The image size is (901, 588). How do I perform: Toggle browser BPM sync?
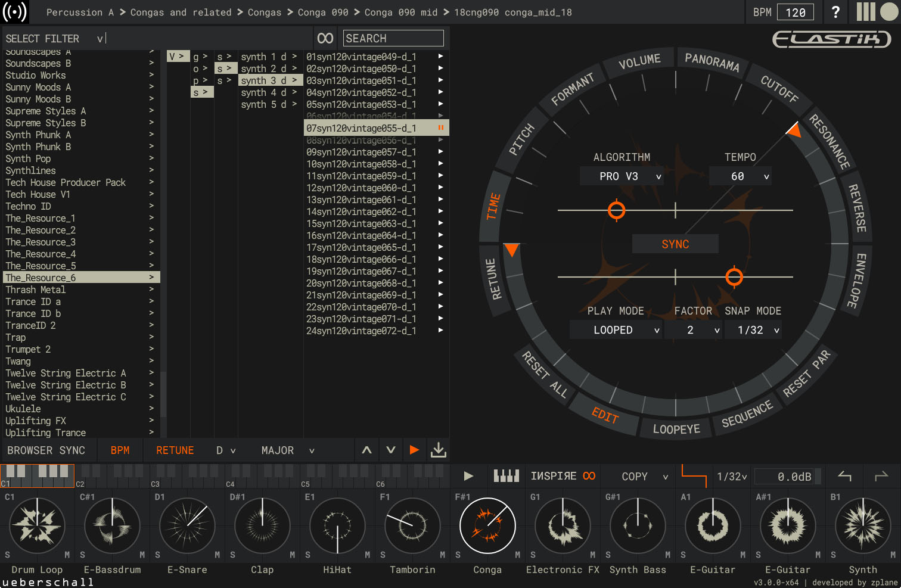[120, 450]
